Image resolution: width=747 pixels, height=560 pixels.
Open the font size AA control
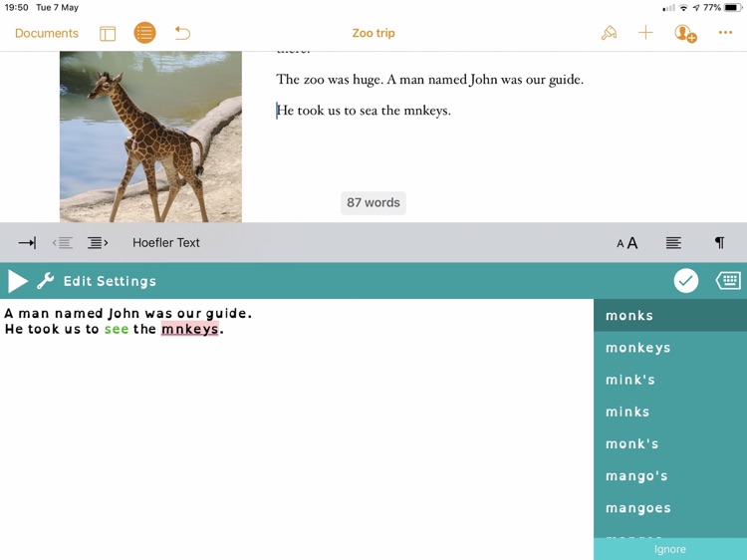point(626,243)
